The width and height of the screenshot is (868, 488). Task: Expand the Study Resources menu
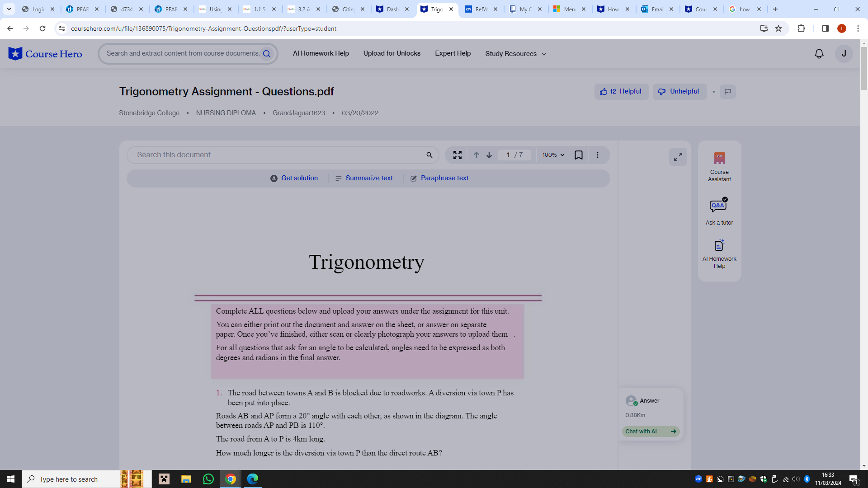515,53
